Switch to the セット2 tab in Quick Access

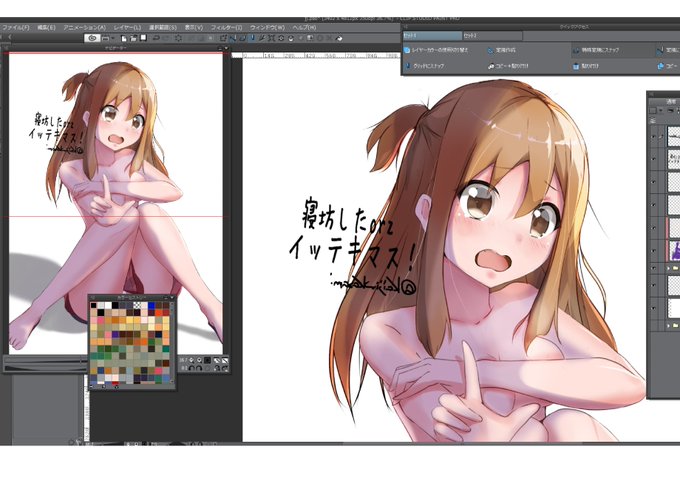click(492, 36)
